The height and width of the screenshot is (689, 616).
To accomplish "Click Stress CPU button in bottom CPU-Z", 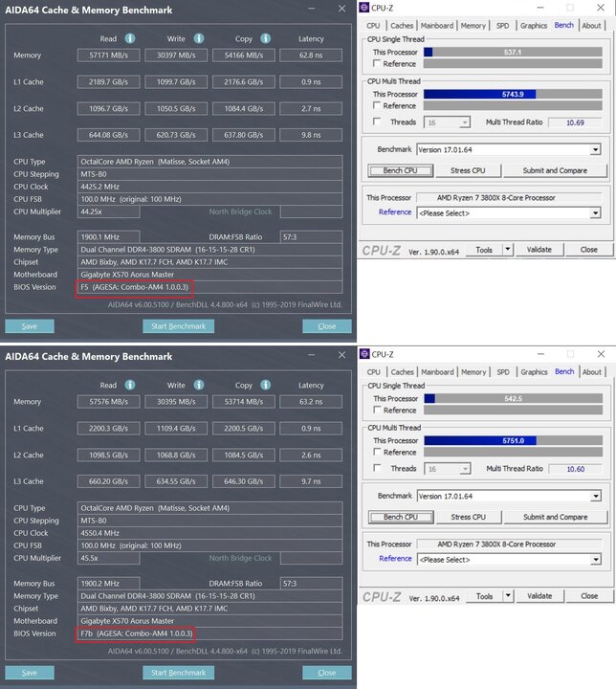I will tap(469, 517).
